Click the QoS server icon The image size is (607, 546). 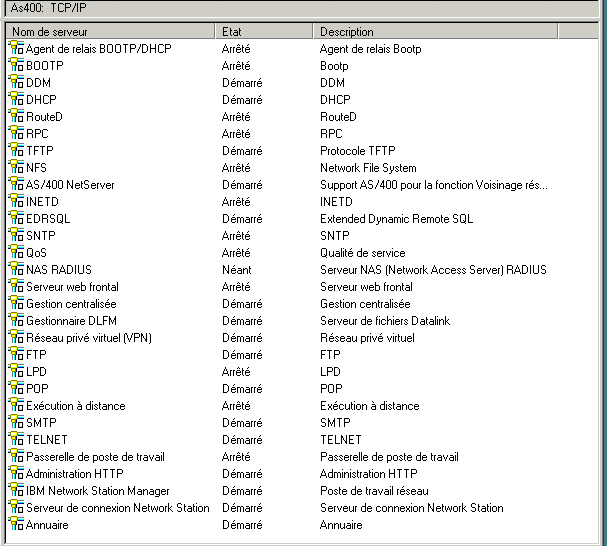[x=16, y=252]
